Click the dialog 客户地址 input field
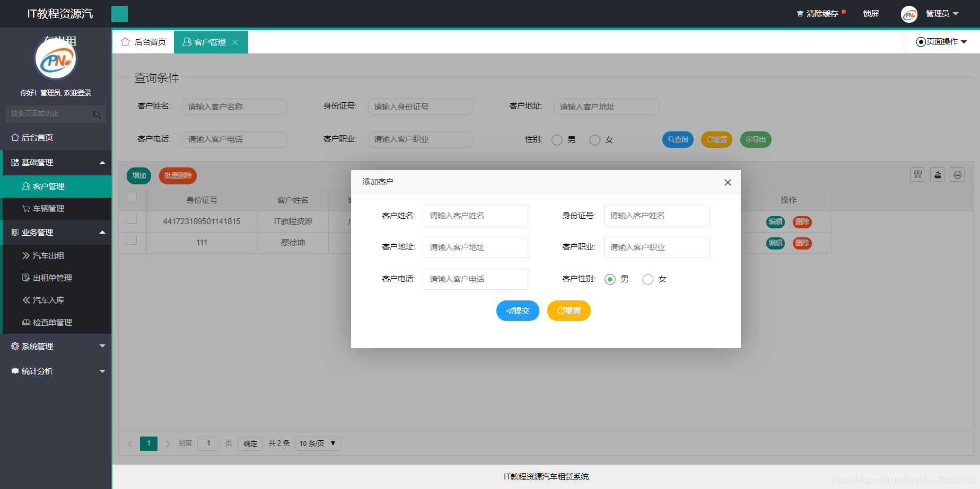This screenshot has height=489, width=980. (x=476, y=247)
